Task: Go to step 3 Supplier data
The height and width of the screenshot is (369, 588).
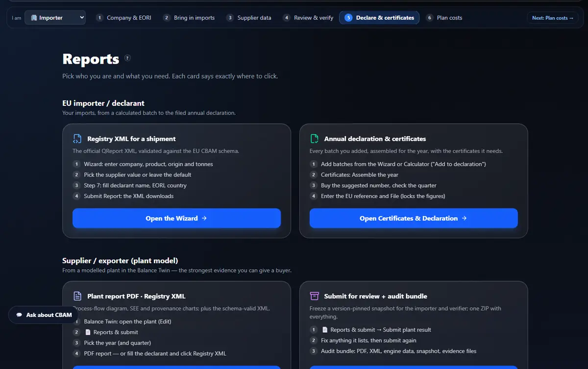Action: coord(249,18)
